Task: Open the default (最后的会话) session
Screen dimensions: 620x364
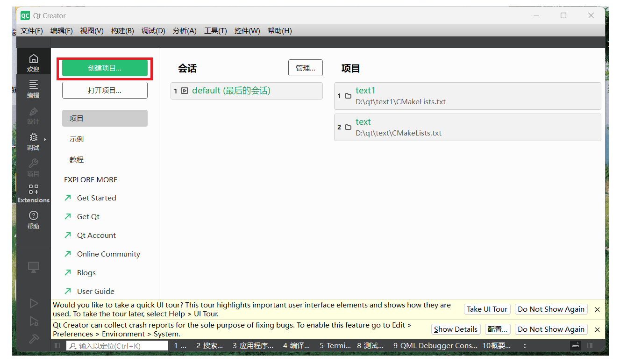Action: tap(247, 91)
